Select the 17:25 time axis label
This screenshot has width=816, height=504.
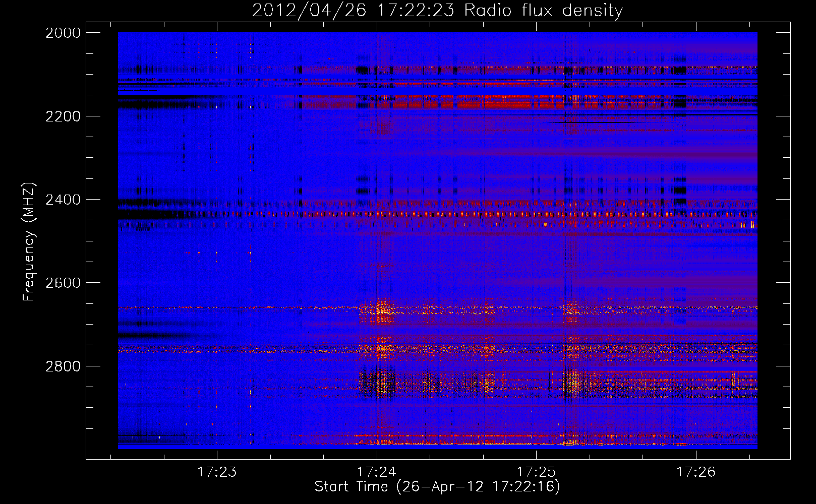536,472
